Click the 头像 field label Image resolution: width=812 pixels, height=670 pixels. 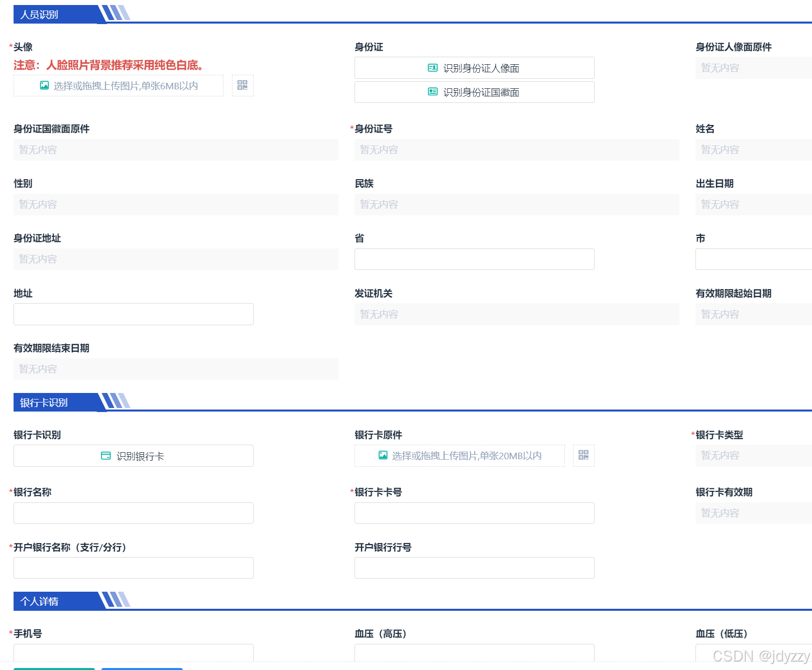click(23, 47)
